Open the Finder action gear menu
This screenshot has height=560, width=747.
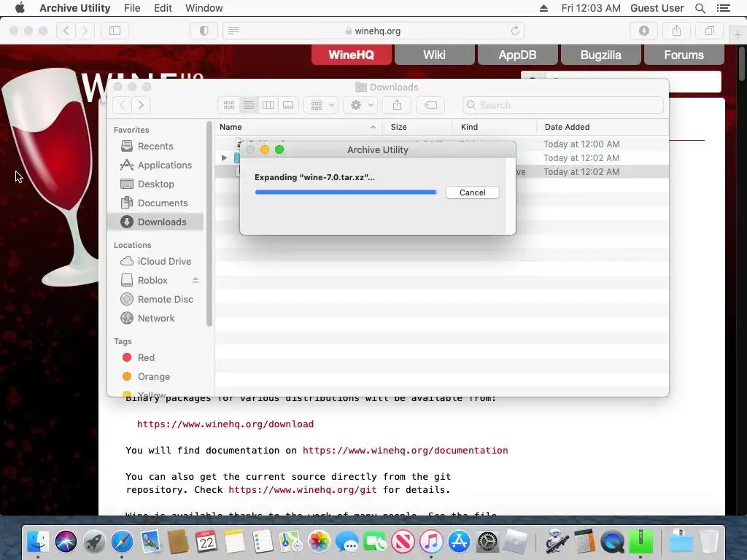(361, 105)
